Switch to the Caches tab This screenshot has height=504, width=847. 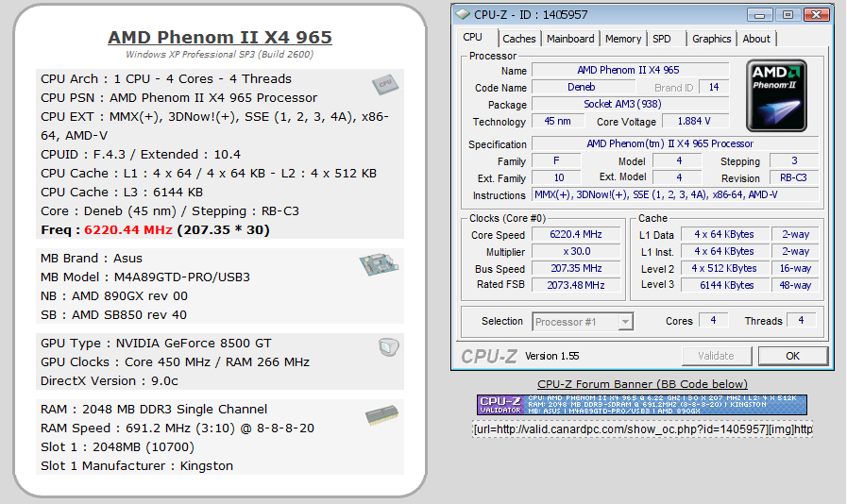click(519, 39)
